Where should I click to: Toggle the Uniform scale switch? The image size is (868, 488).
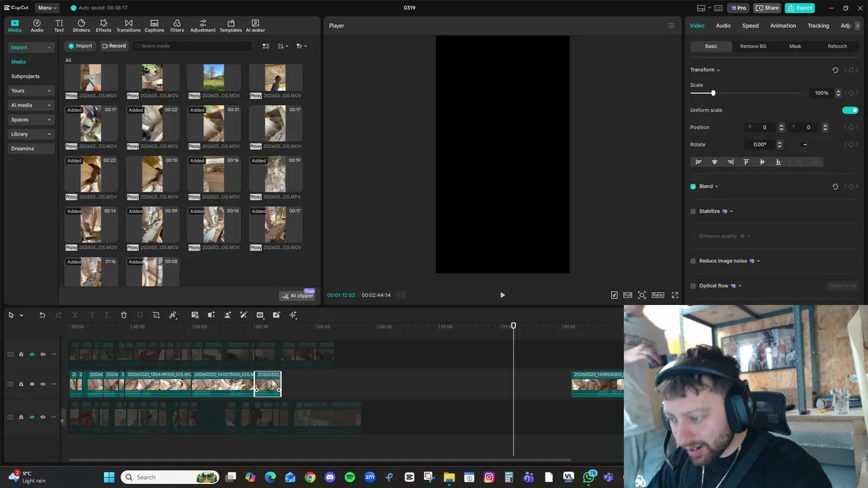click(850, 110)
